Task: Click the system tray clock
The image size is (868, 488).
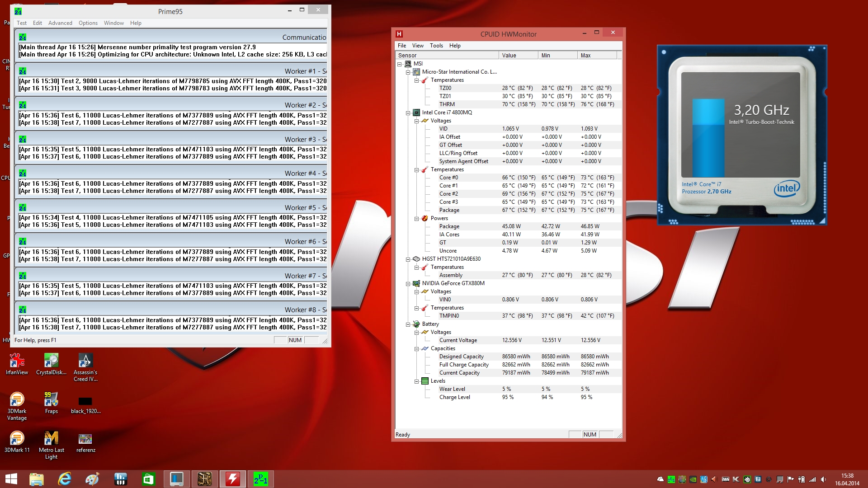Action: (x=847, y=479)
